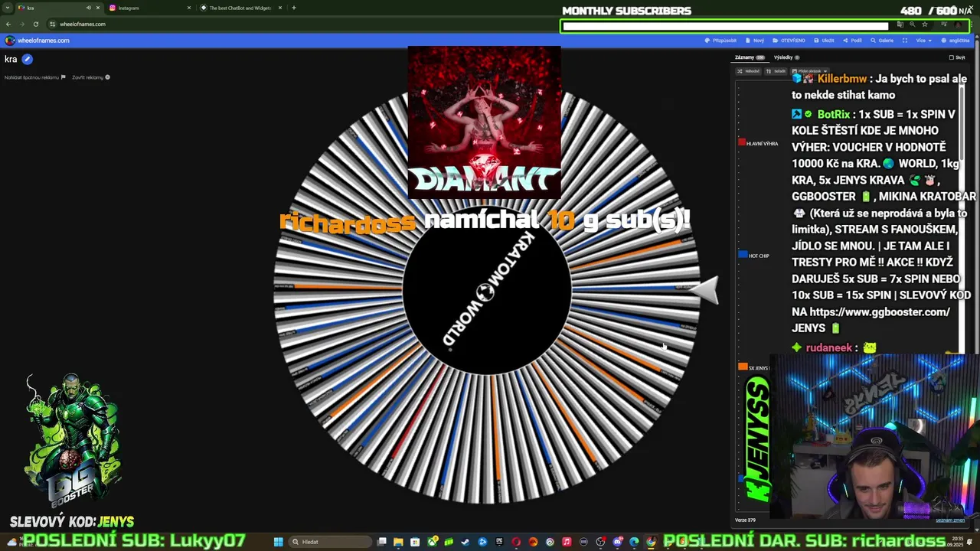Click the Náhodně shuffle button
The height and width of the screenshot is (551, 980).
click(748, 71)
